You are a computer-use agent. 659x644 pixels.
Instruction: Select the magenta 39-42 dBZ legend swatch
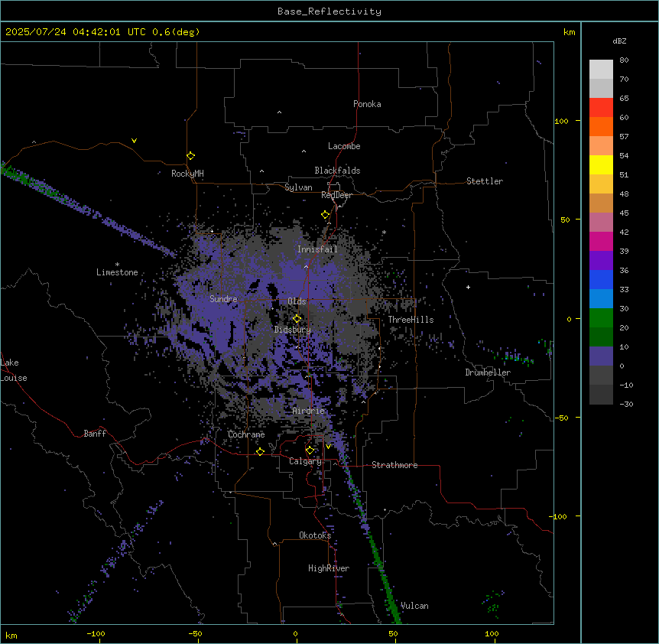[x=601, y=241]
